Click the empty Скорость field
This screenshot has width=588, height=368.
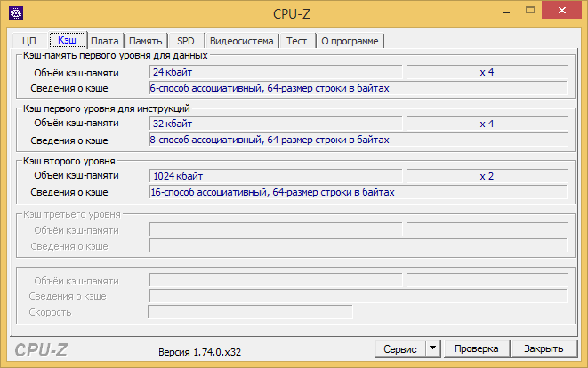250,312
